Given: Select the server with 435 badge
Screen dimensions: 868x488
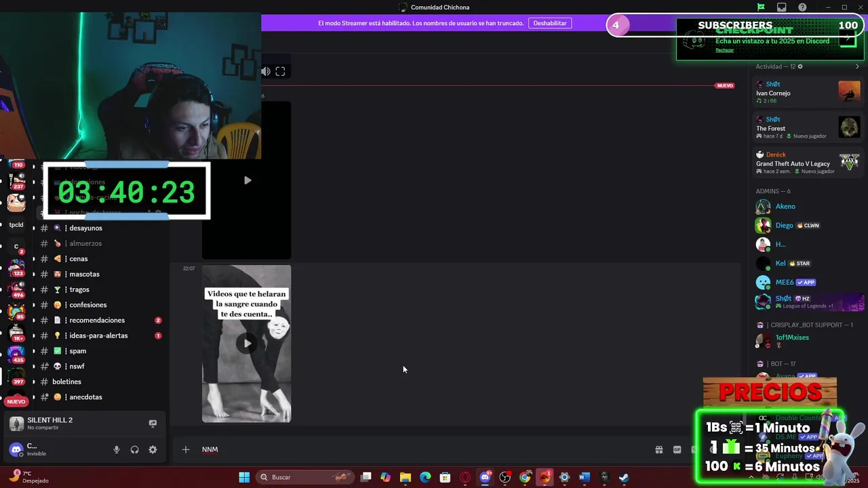Looking at the screenshot, I should click(x=16, y=354).
